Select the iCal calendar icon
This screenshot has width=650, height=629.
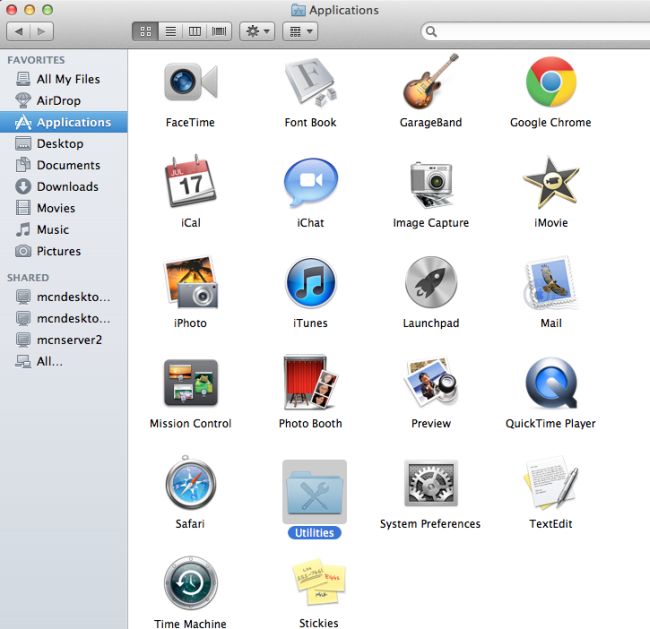[x=190, y=181]
